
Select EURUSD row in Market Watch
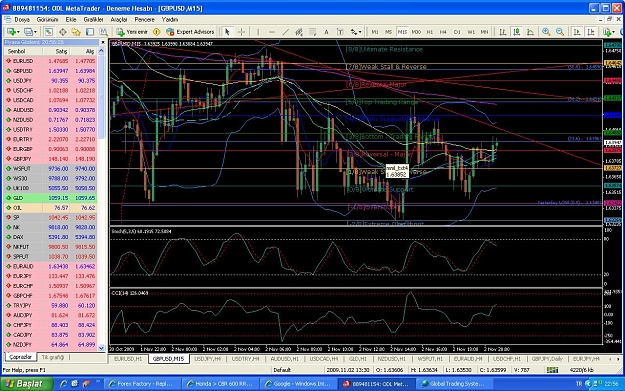click(50, 61)
